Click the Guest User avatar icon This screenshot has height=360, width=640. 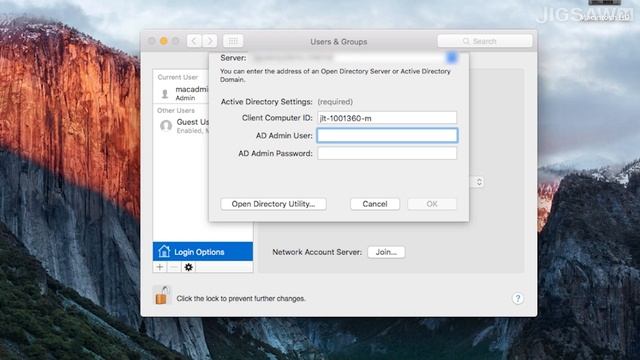pyautogui.click(x=166, y=126)
